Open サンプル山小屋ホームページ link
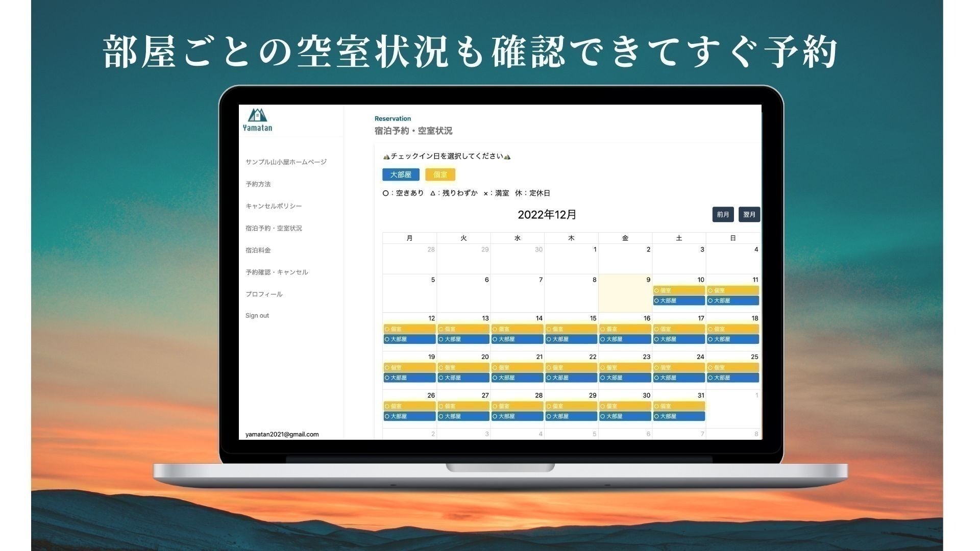This screenshot has width=980, height=551. coord(286,162)
